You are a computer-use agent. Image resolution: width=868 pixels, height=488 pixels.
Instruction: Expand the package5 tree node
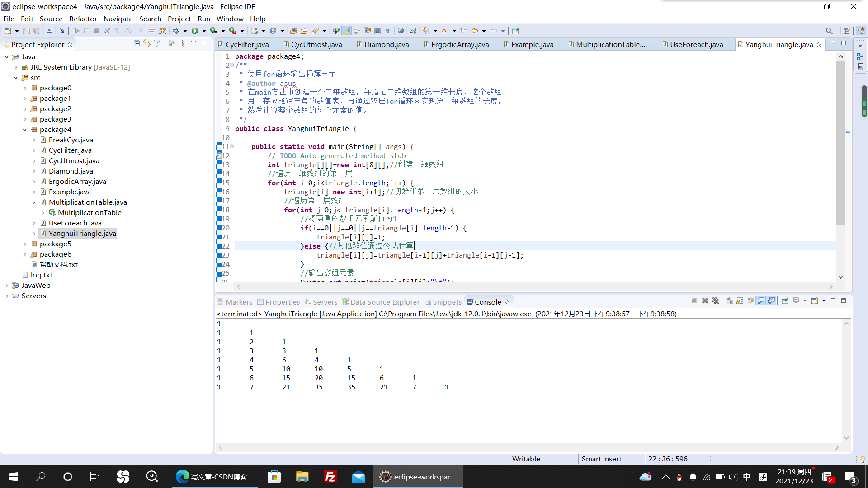(x=25, y=244)
